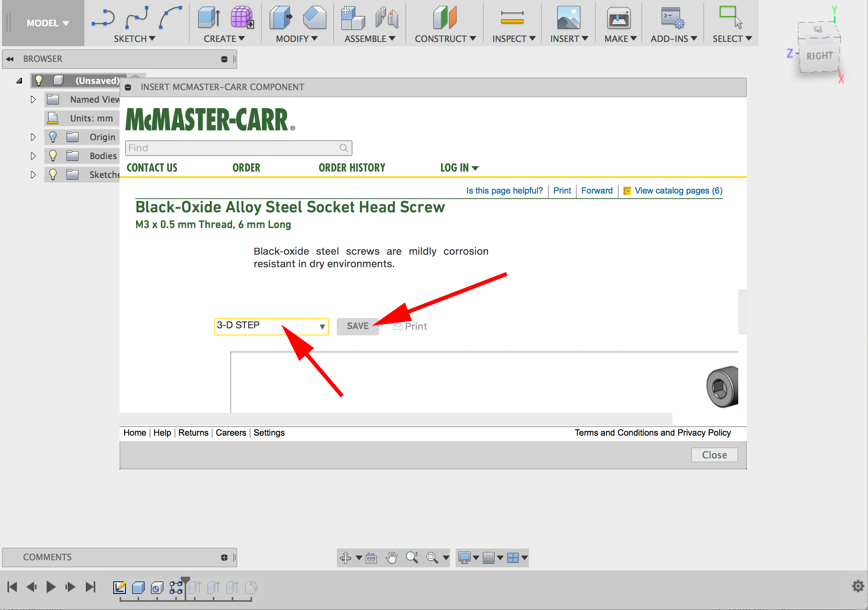Select the Spline sketch tool icon
The image size is (868, 610).
137,18
